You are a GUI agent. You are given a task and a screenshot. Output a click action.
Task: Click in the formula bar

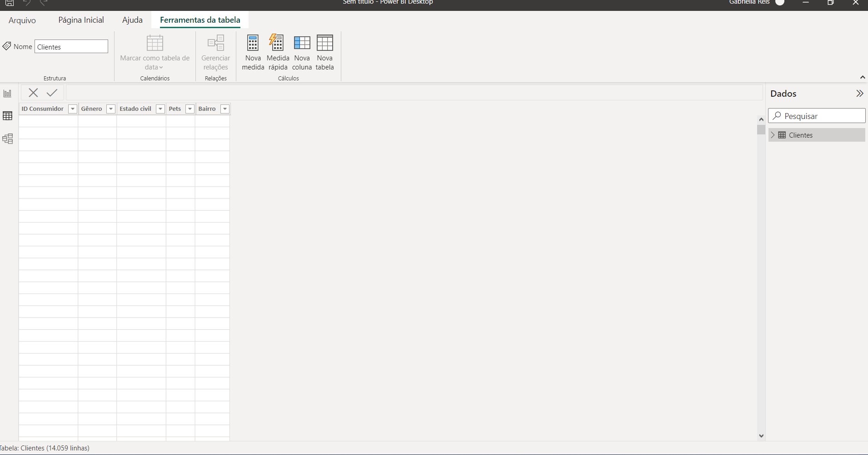(414, 93)
